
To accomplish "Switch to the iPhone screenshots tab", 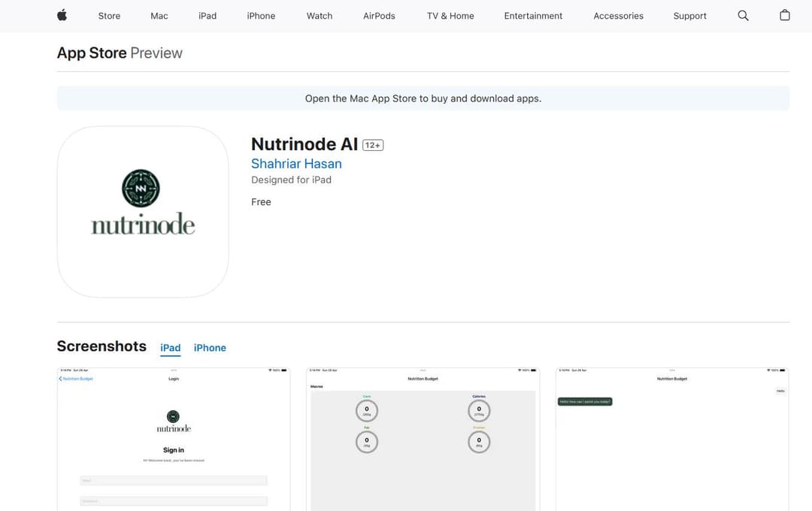I will (x=210, y=348).
